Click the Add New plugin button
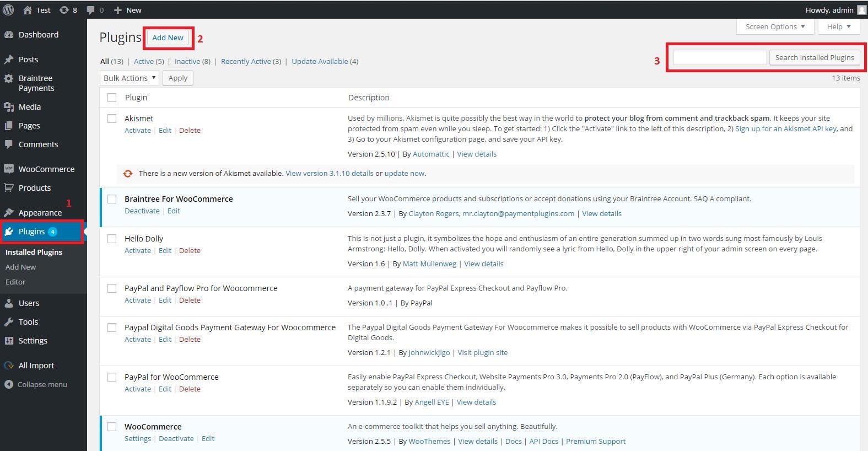 (x=168, y=37)
